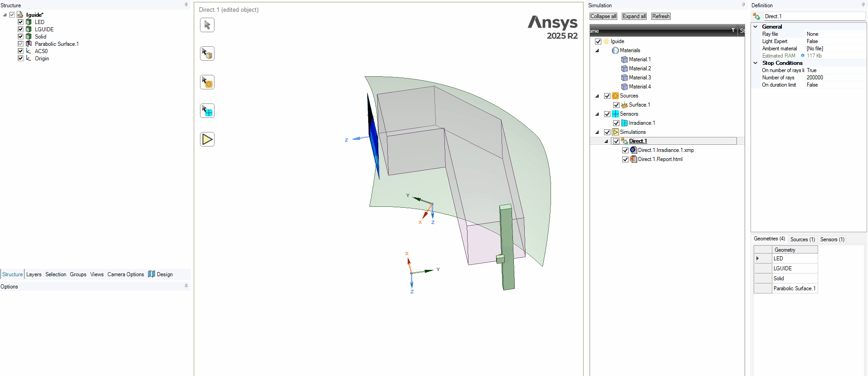Collapse the General section in Definition
Viewport: 868px width, 376px height.
coord(756,27)
